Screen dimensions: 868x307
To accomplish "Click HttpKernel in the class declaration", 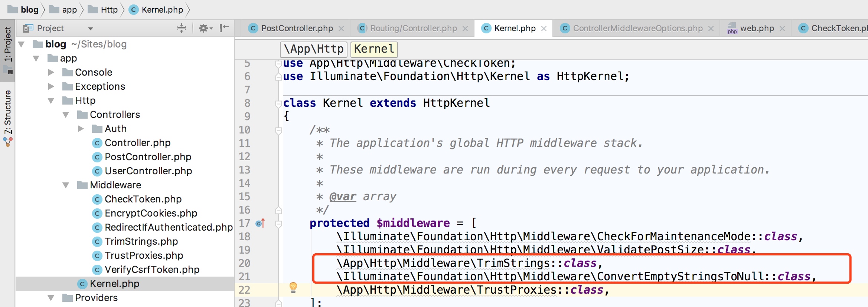I will click(456, 103).
